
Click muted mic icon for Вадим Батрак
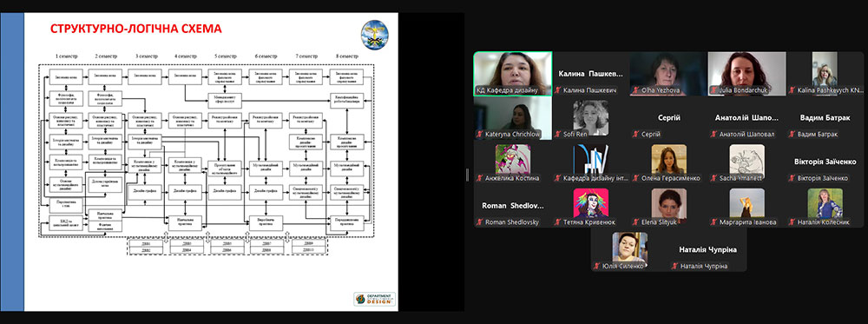click(792, 134)
